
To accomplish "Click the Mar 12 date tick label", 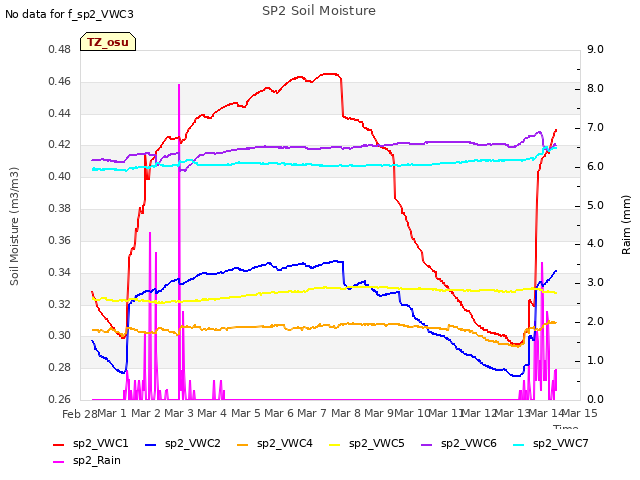I will coord(479,413).
